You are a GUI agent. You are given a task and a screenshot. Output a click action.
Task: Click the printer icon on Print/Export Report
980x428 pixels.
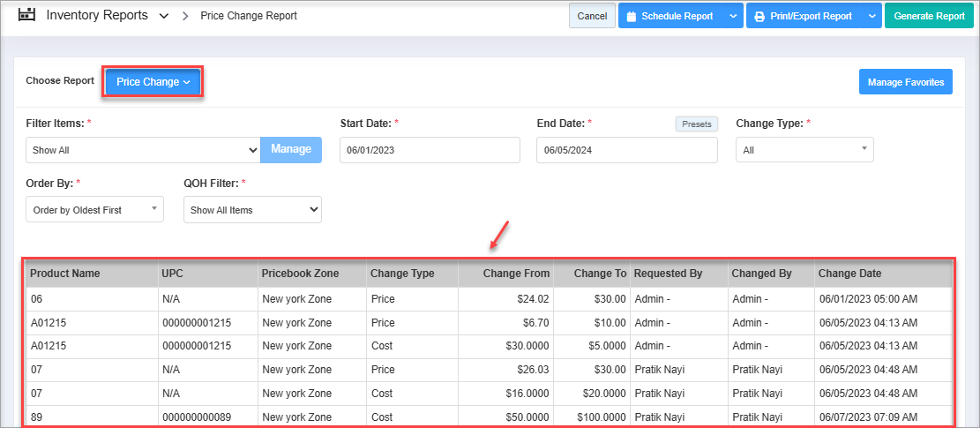759,16
